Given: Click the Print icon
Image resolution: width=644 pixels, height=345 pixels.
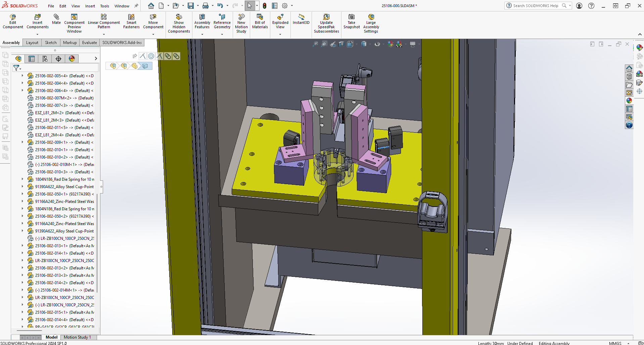Looking at the screenshot, I should (x=205, y=6).
